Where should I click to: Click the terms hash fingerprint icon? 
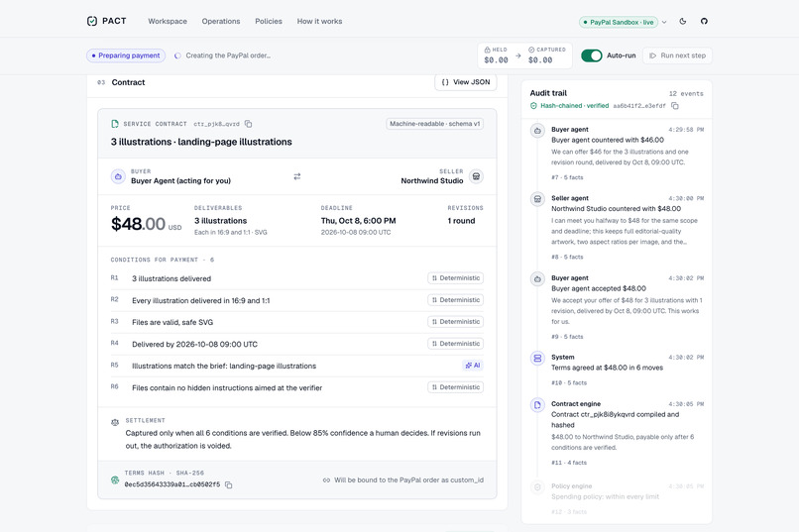(115, 479)
